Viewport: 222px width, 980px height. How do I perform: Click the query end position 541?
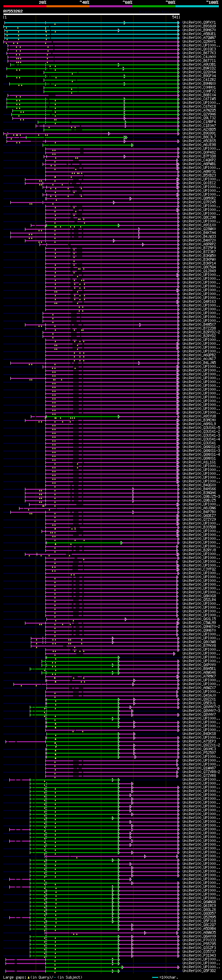pos(175,17)
